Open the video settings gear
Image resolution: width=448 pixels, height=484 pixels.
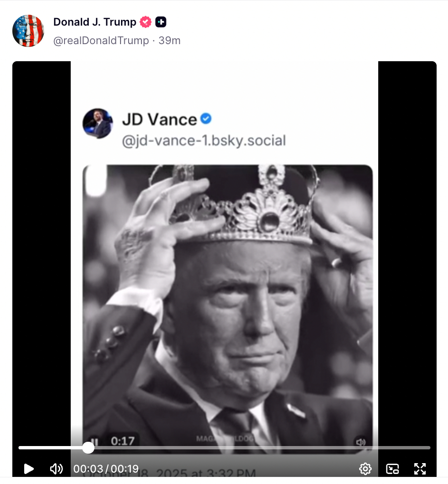coord(365,469)
